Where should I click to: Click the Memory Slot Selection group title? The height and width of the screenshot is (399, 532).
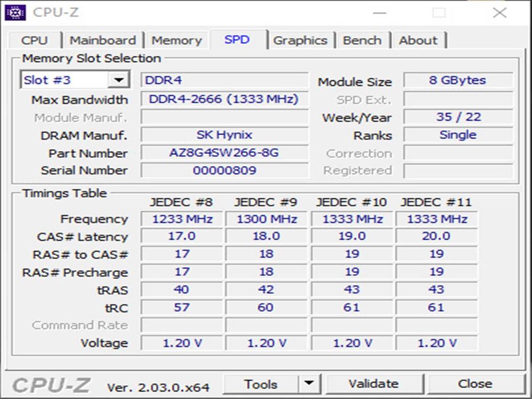92,58
